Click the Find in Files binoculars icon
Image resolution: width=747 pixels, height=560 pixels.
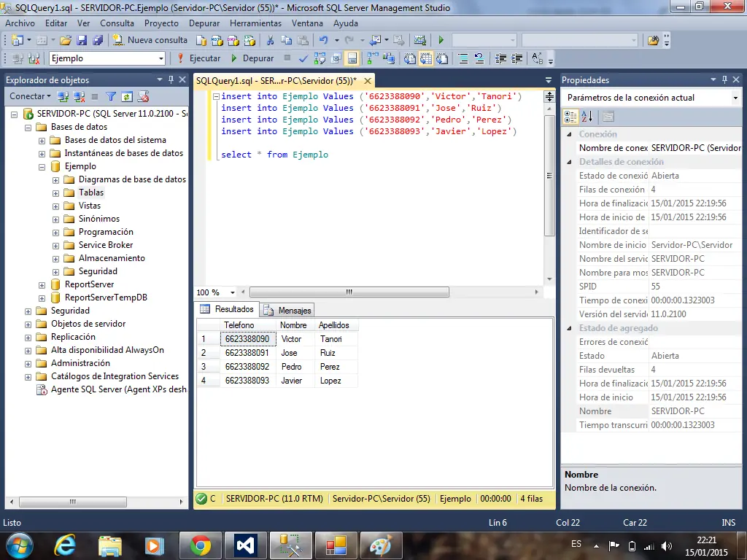[x=653, y=41]
